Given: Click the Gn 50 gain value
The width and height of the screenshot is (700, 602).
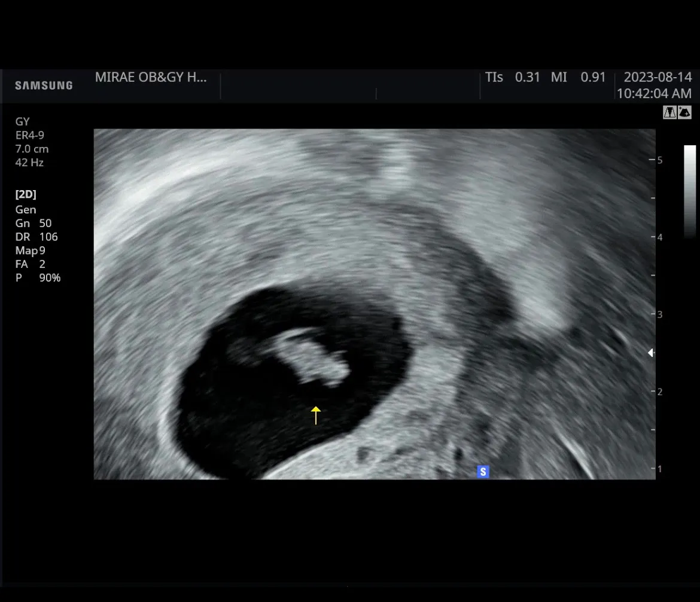Looking at the screenshot, I should [34, 223].
